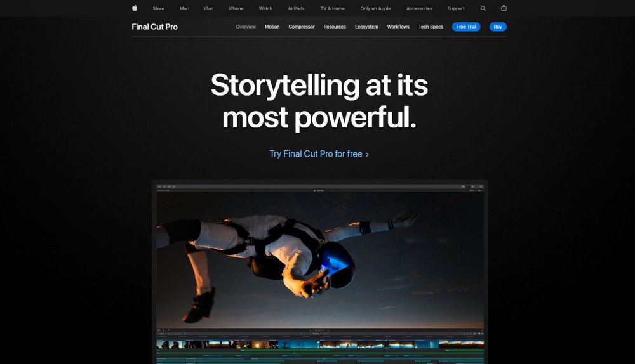Open the AirPods nav item
The height and width of the screenshot is (364, 635).
296,8
